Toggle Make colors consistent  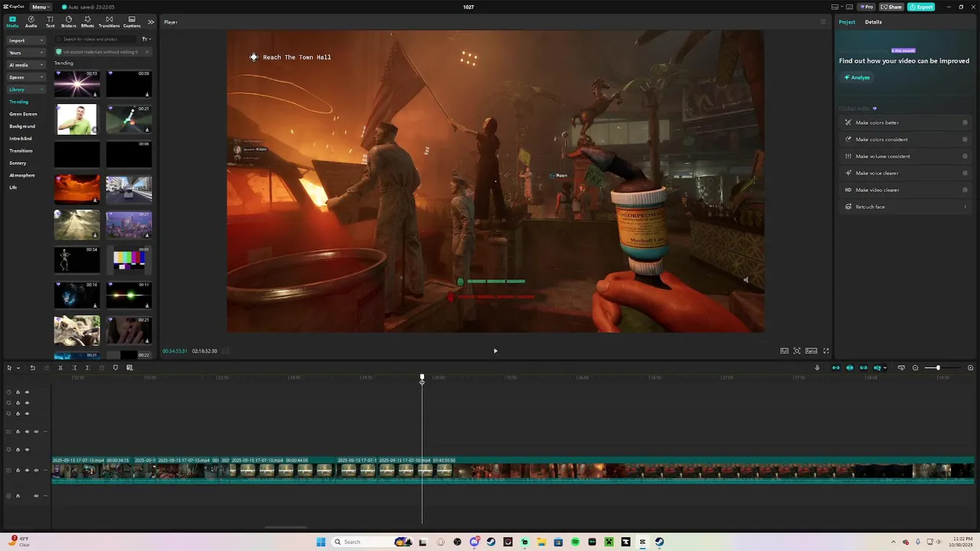965,139
